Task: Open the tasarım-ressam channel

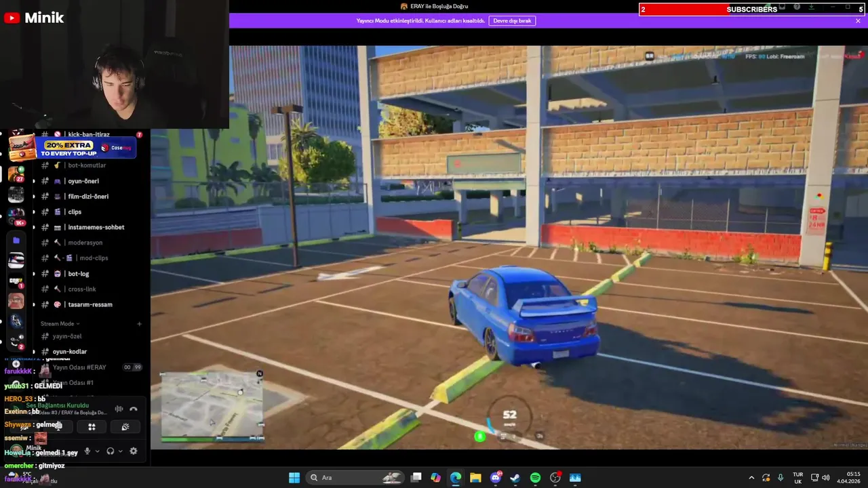Action: point(90,304)
